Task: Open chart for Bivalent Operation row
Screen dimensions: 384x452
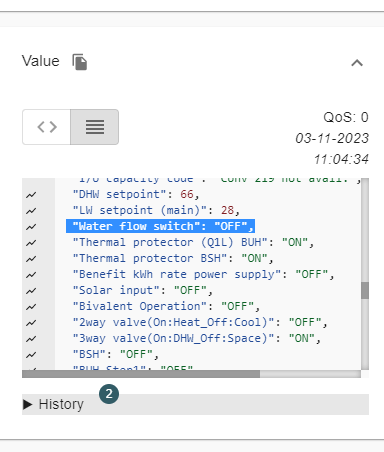Action: click(31, 307)
